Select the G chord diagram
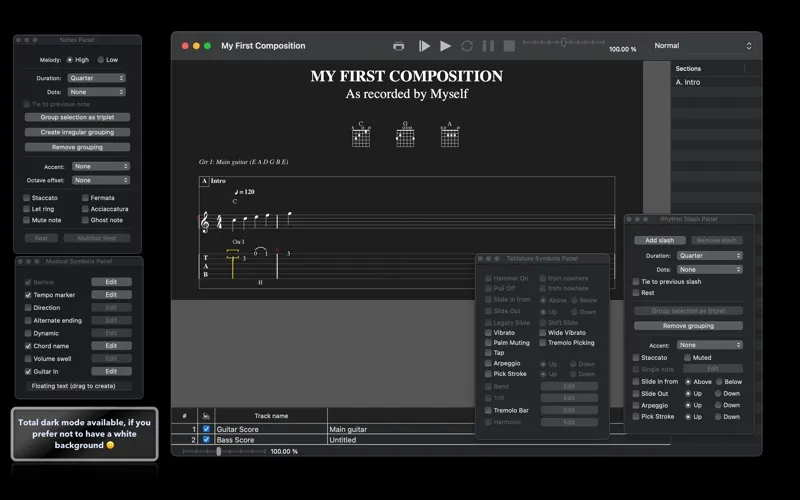The width and height of the screenshot is (800, 500). [405, 135]
